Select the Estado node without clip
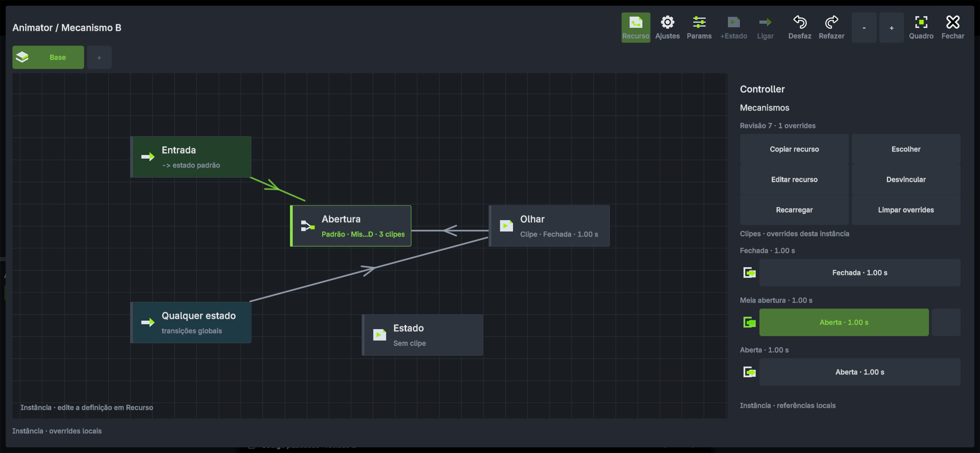980x453 pixels. [x=422, y=335]
